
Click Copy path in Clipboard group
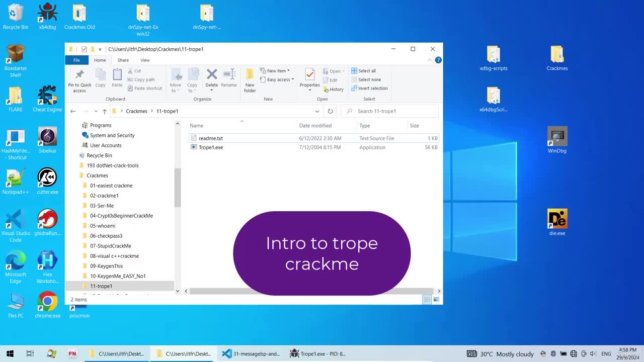141,79
